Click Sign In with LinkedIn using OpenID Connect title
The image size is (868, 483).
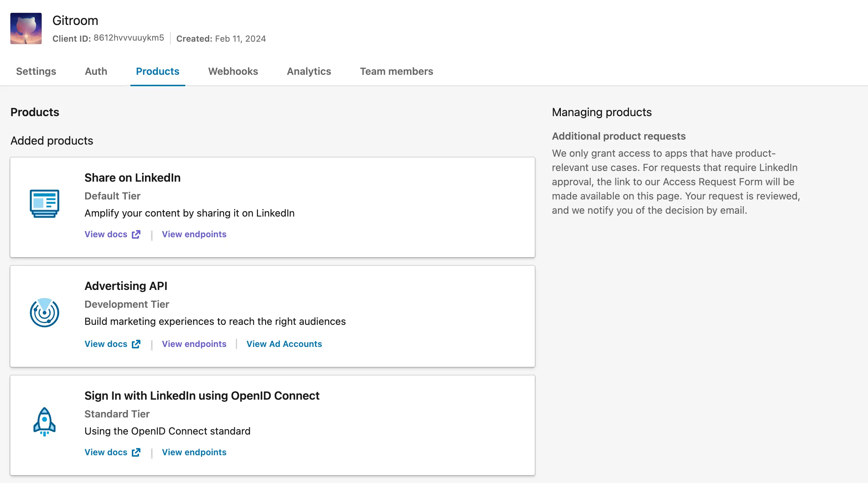202,396
